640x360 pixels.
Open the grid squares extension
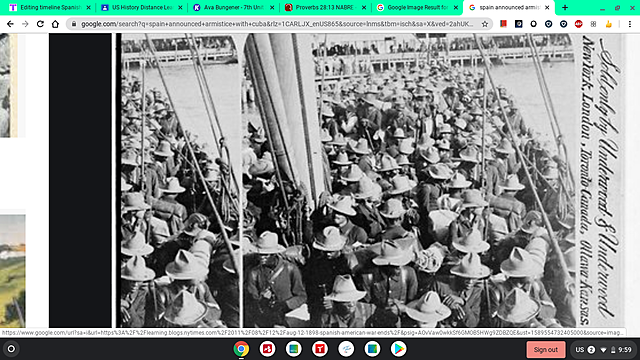coord(593,24)
